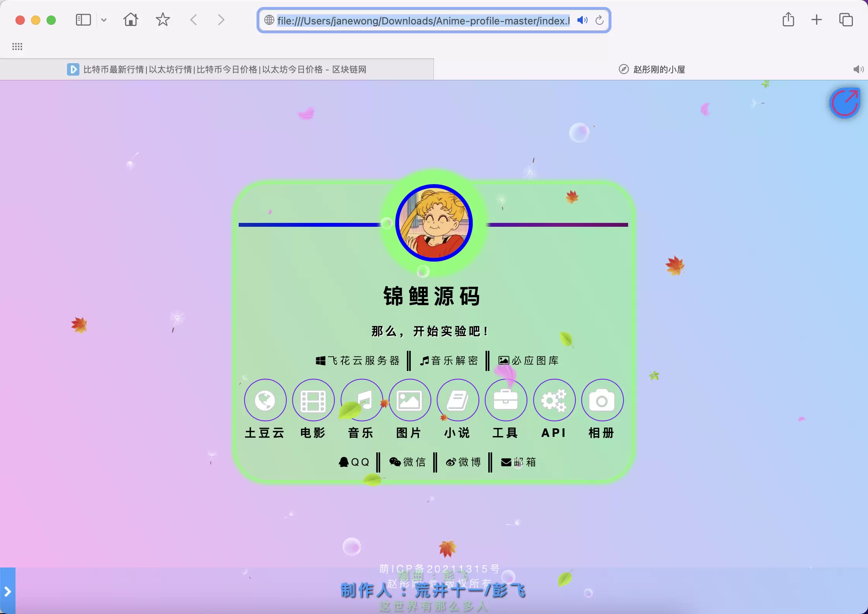Open the 音乐解密 link
The width and height of the screenshot is (868, 614).
point(449,360)
